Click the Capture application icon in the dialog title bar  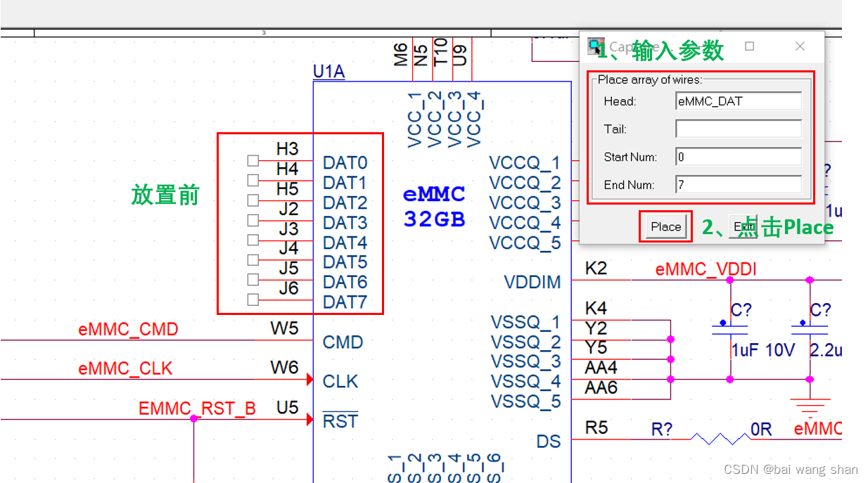pyautogui.click(x=596, y=46)
